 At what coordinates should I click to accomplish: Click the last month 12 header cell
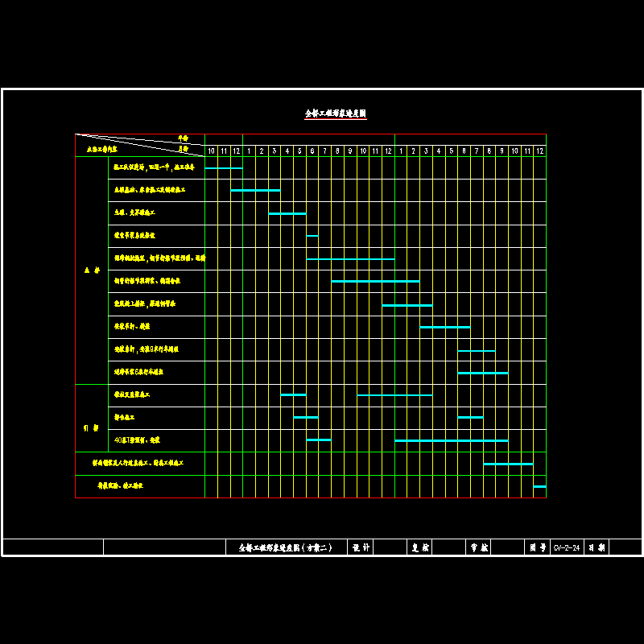pyautogui.click(x=539, y=151)
